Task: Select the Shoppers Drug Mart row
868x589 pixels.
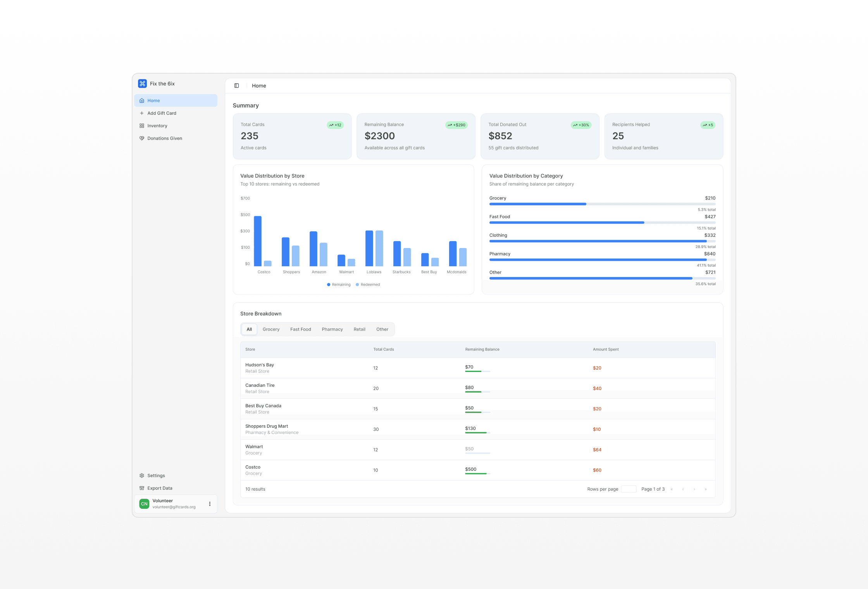Action: point(478,429)
